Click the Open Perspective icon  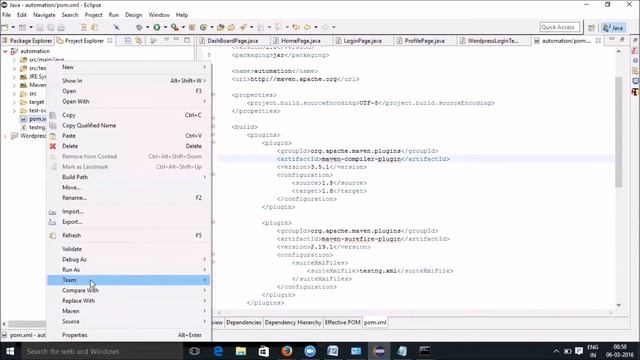591,27
